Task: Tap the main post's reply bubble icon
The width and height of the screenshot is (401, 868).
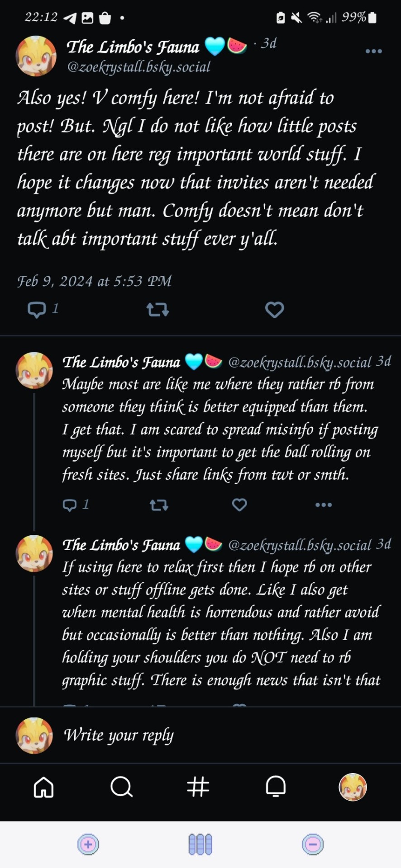Action: pos(37,310)
